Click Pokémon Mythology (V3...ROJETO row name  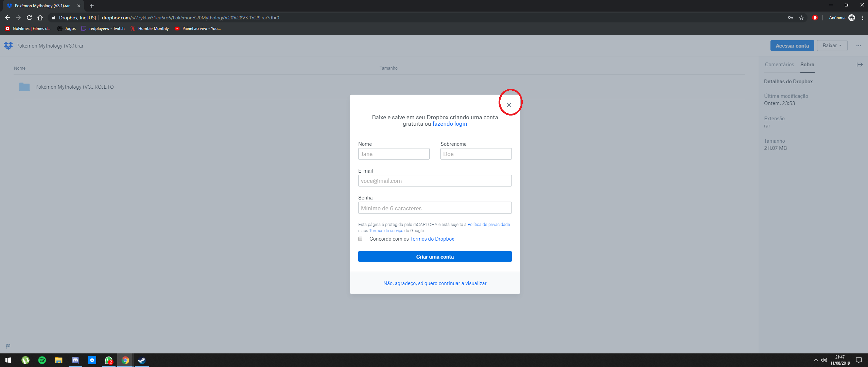pos(74,87)
